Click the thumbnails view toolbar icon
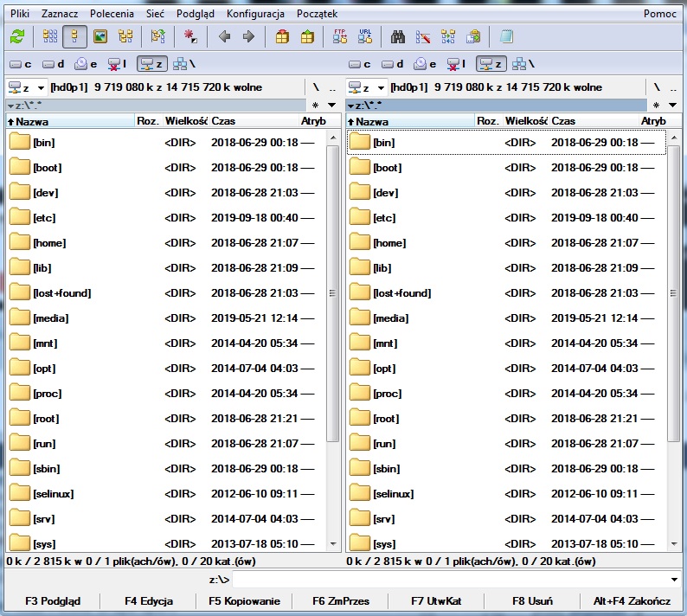This screenshot has height=616, width=687. click(x=100, y=36)
